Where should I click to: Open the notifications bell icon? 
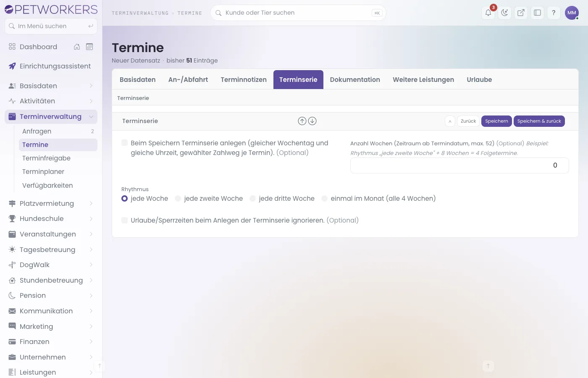tap(488, 13)
